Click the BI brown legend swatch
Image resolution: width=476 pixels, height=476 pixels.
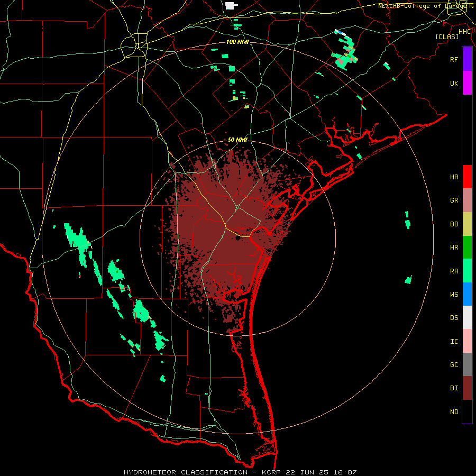[467, 388]
